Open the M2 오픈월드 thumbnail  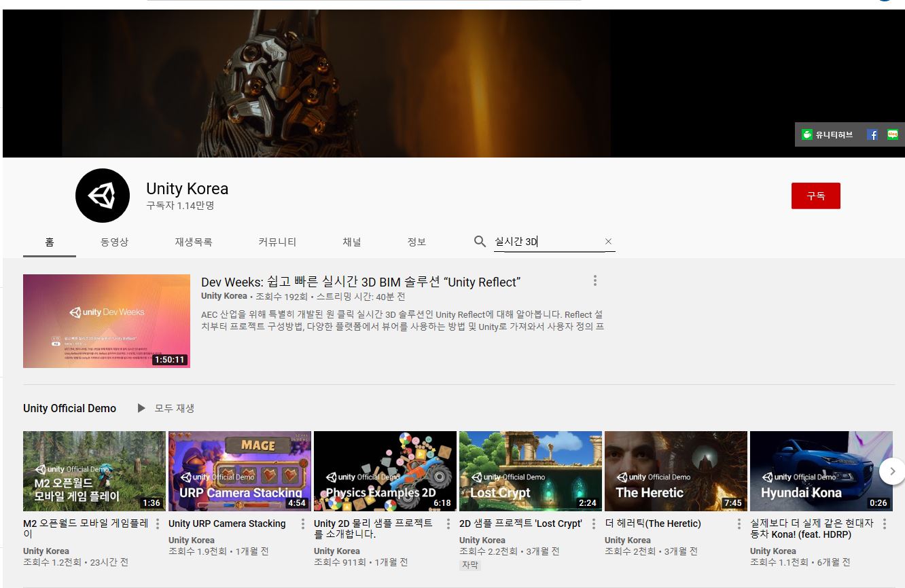(x=94, y=471)
